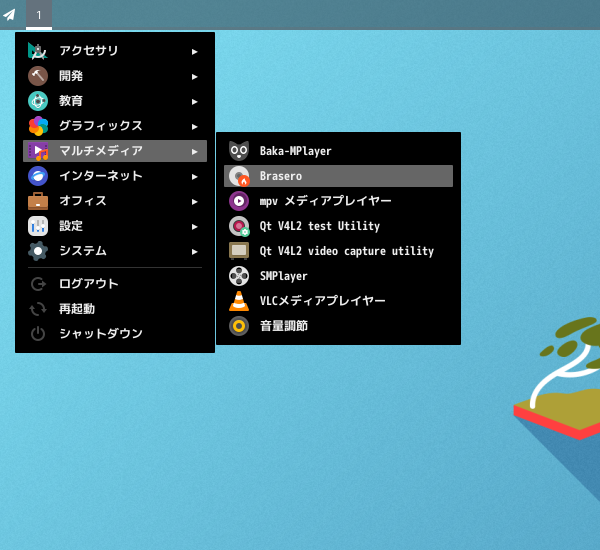This screenshot has width=600, height=550.
Task: Click the mpv purple play icon
Action: [239, 201]
